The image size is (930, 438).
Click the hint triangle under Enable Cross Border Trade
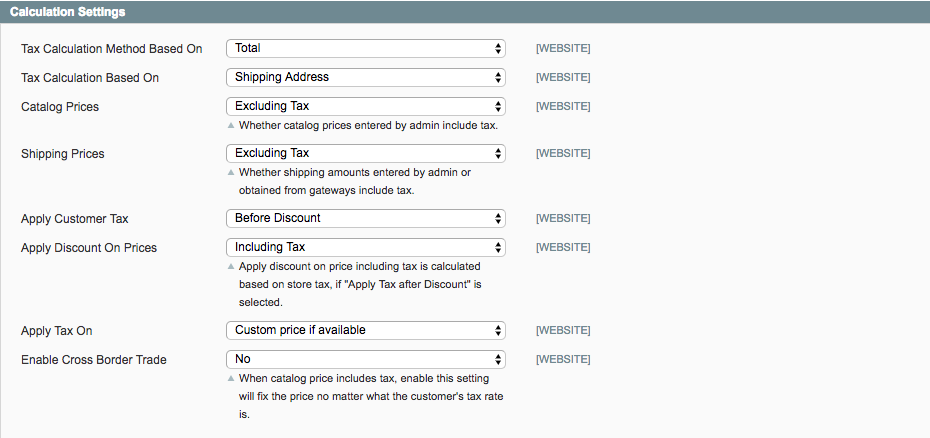[231, 379]
